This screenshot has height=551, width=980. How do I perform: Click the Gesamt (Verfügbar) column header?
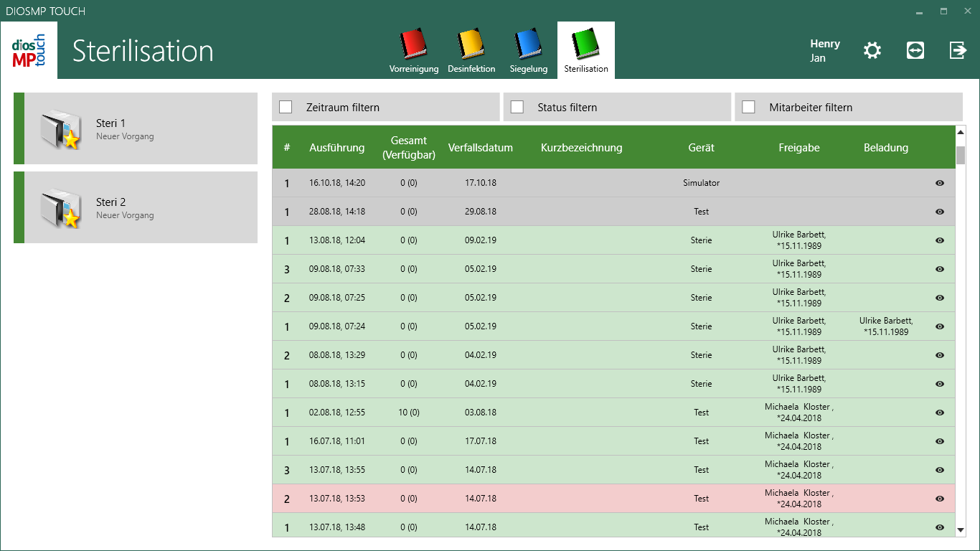pyautogui.click(x=409, y=148)
